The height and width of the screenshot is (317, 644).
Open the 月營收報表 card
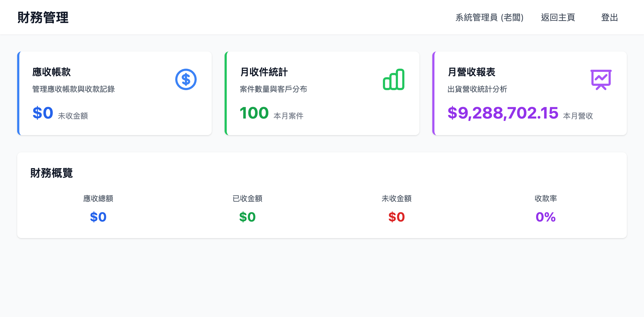point(530,93)
